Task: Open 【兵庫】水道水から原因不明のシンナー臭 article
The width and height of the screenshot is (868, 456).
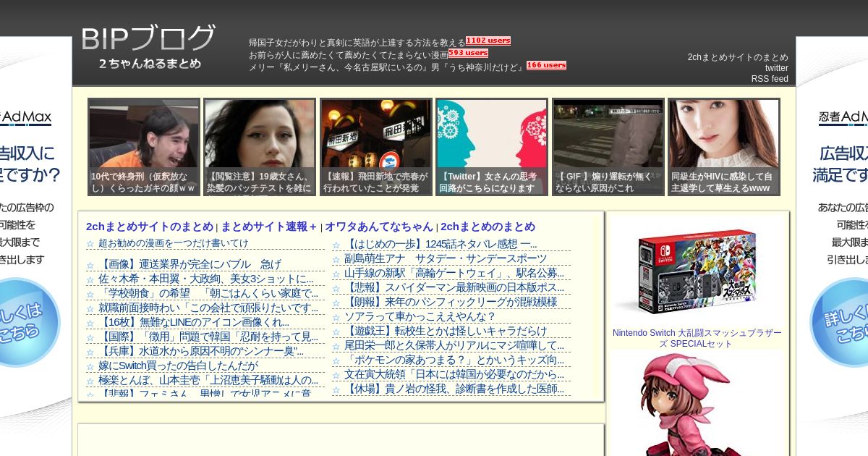Action: click(x=201, y=351)
